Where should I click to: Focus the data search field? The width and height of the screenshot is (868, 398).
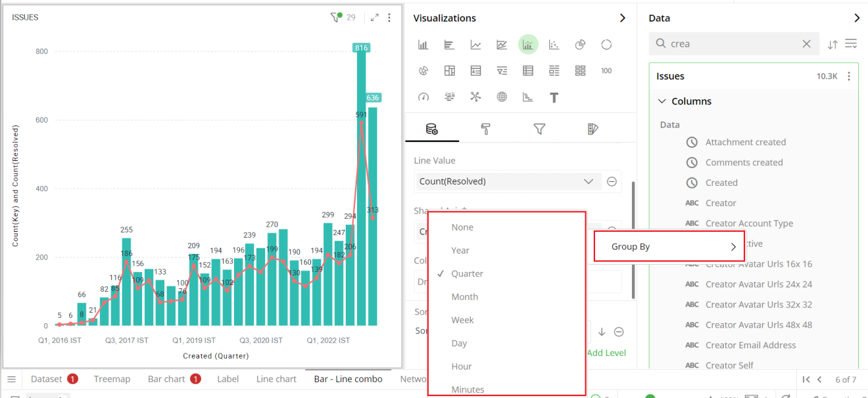pos(735,44)
